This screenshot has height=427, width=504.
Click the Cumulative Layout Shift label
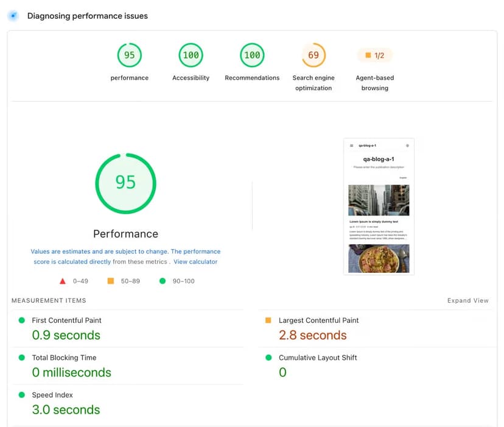[318, 358]
